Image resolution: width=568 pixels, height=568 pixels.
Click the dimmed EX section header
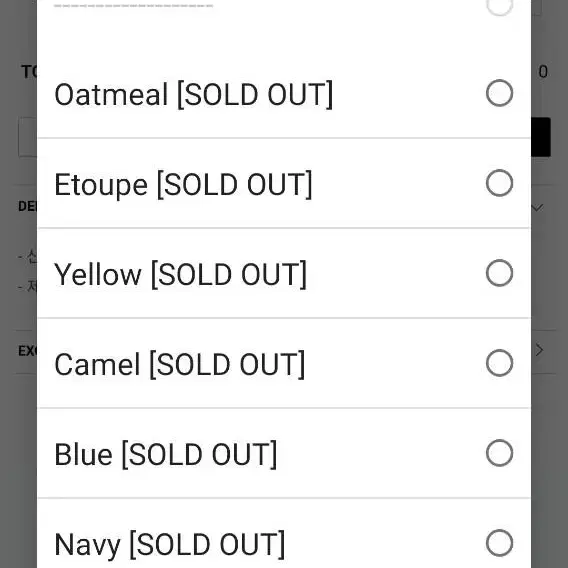pos(28,351)
